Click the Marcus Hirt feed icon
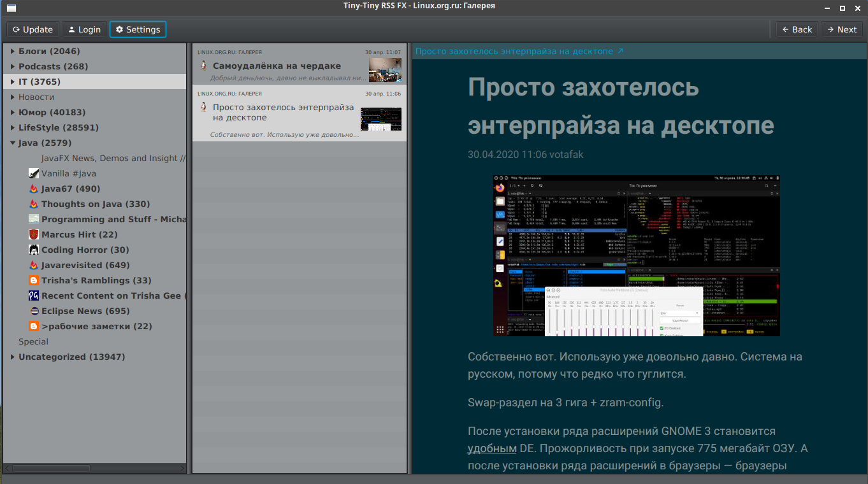This screenshot has width=868, height=484. [x=34, y=234]
